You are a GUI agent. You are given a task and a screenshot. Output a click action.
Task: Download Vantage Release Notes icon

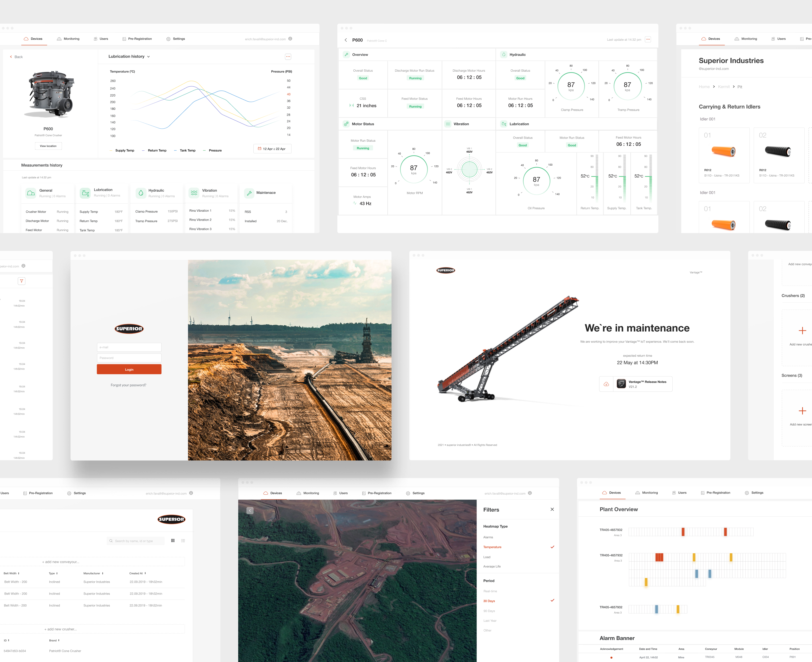(606, 384)
